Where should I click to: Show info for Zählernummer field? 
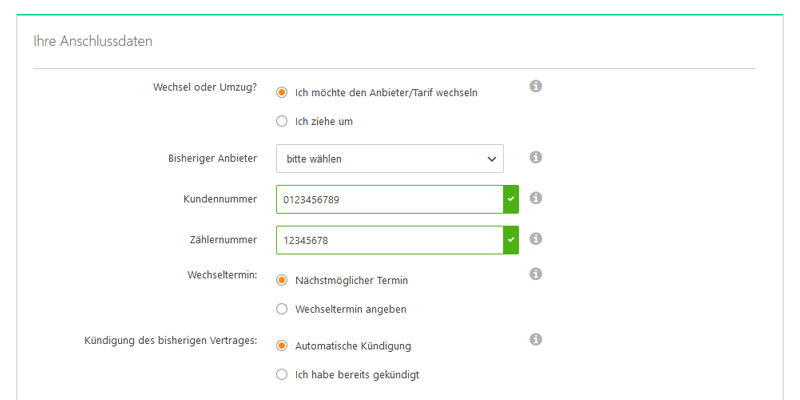pos(535,239)
